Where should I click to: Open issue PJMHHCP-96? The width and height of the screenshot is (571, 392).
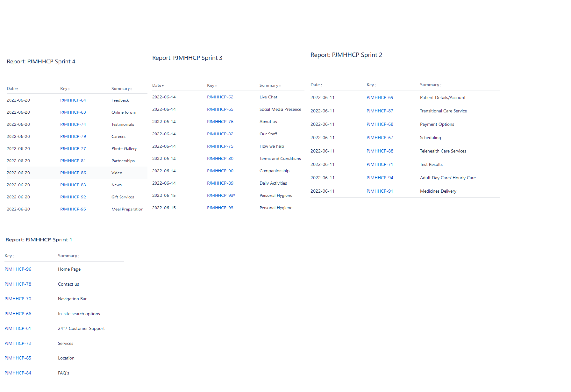click(x=18, y=269)
